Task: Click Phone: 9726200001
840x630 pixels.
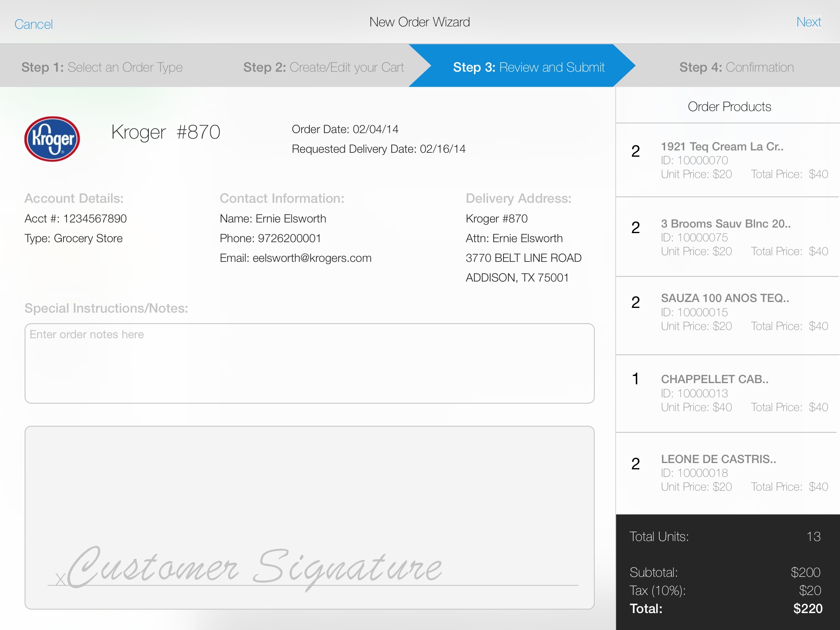Action: [270, 238]
